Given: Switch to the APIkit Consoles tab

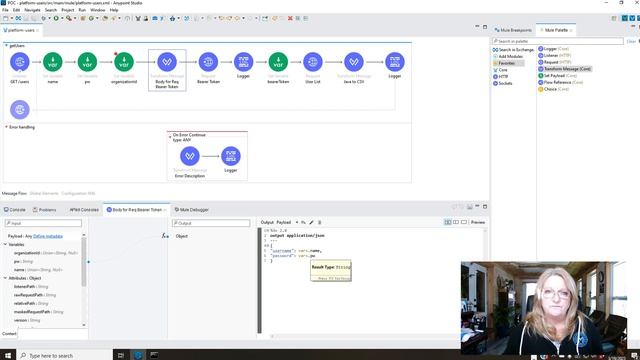Looking at the screenshot, I should click(84, 210).
